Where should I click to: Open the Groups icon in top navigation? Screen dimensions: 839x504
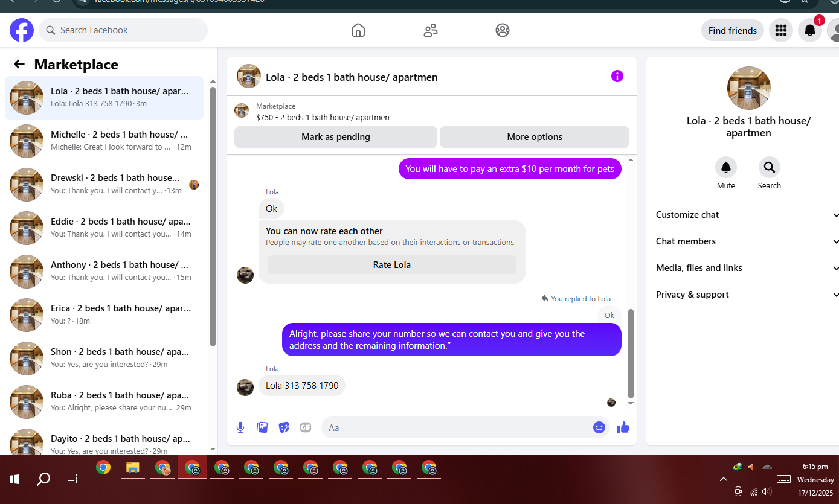(503, 30)
